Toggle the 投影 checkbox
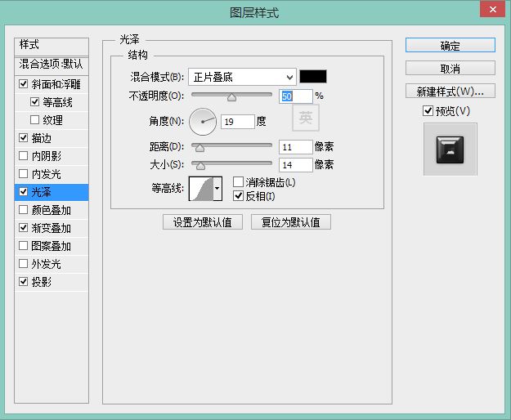 click(23, 281)
